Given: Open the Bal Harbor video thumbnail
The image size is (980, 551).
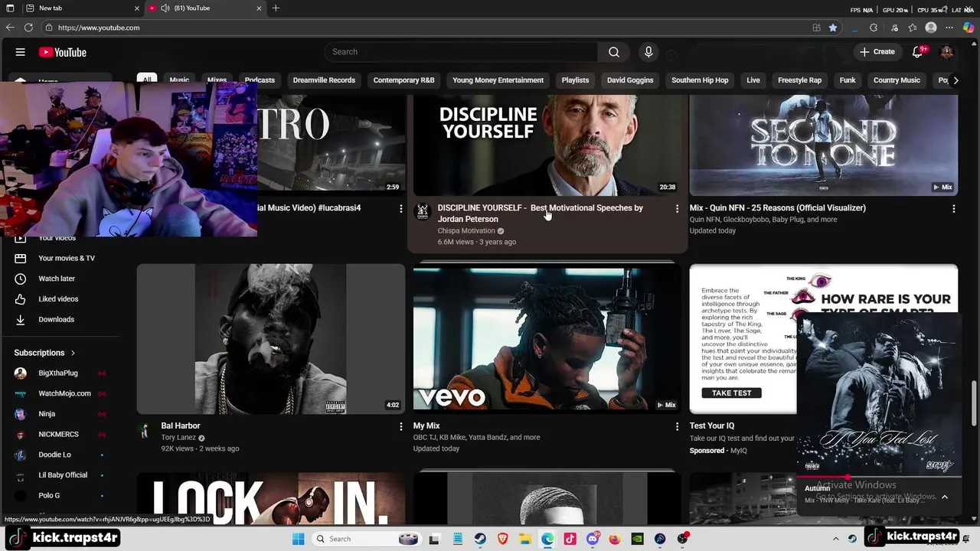Looking at the screenshot, I should coord(271,339).
